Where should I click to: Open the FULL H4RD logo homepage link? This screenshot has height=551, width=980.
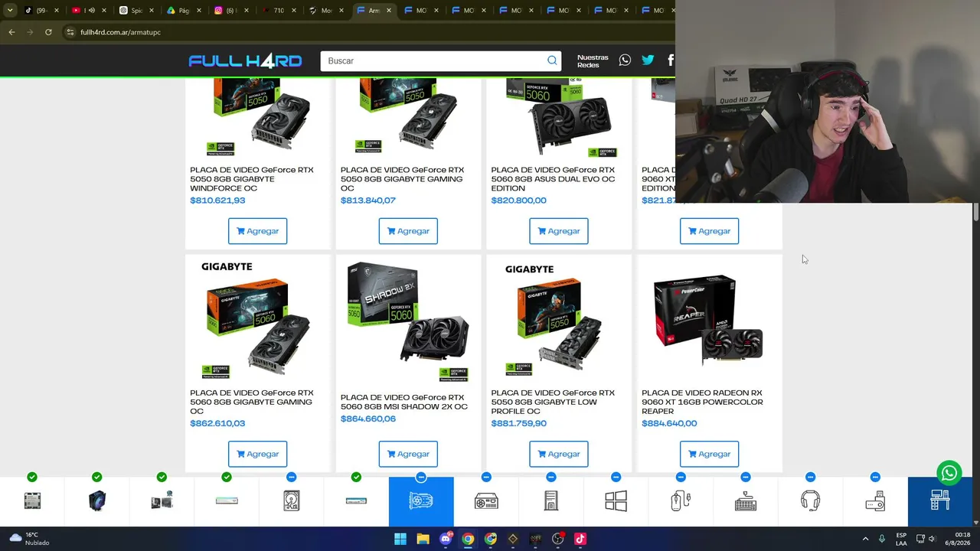(x=245, y=61)
